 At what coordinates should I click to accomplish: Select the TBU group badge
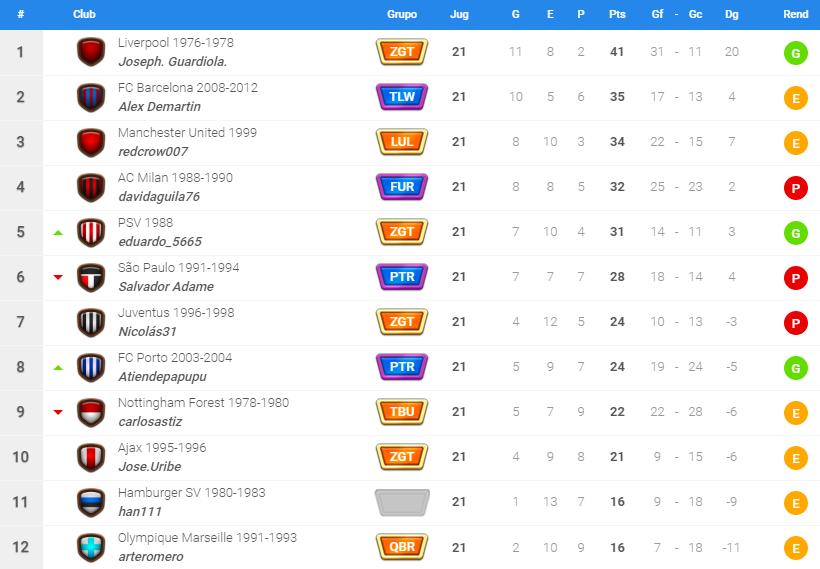click(x=402, y=412)
